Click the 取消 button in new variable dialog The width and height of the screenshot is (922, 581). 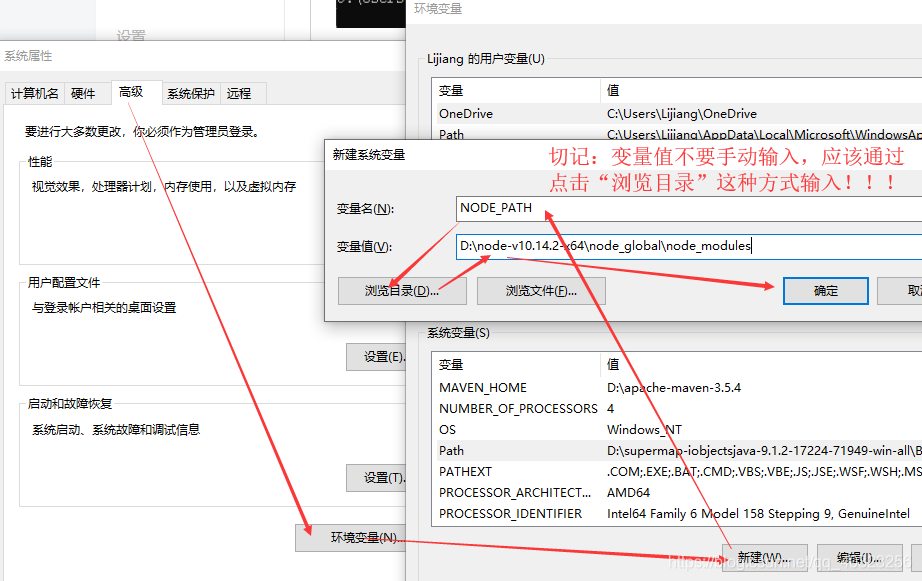tap(900, 291)
